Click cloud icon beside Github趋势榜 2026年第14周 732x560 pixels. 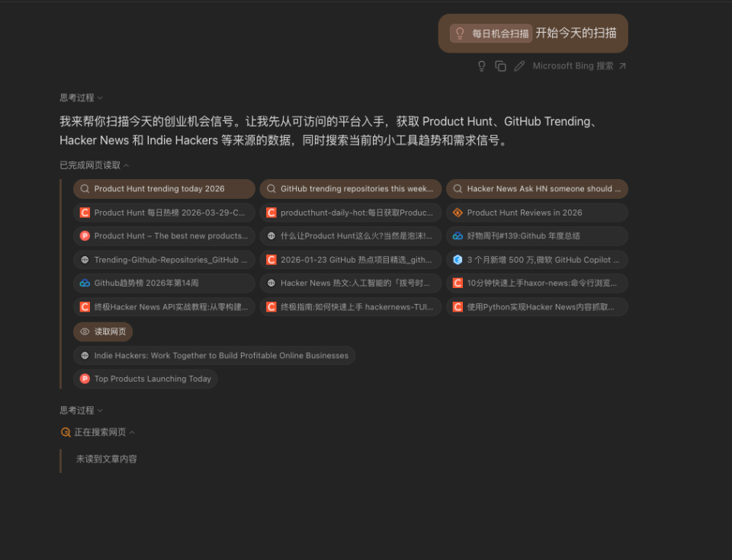(x=85, y=283)
